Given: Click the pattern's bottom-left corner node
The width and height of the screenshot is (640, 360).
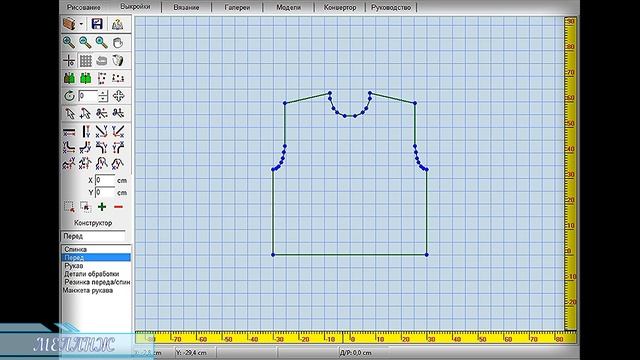Looking at the screenshot, I should pos(273,255).
